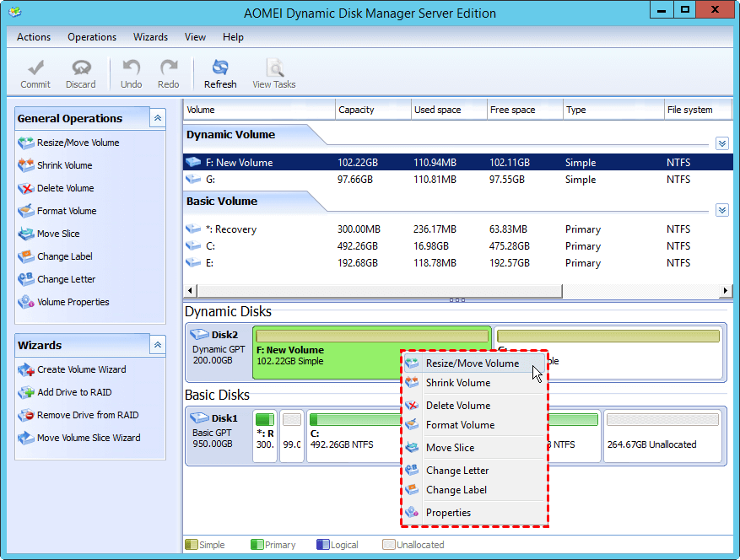
Task: Click the Disk2 dynamic disk icon
Action: point(200,335)
